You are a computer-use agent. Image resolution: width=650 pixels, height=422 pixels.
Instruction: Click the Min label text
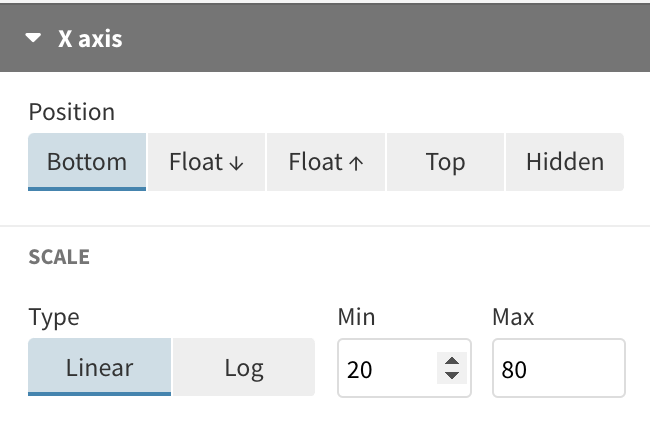tap(356, 317)
